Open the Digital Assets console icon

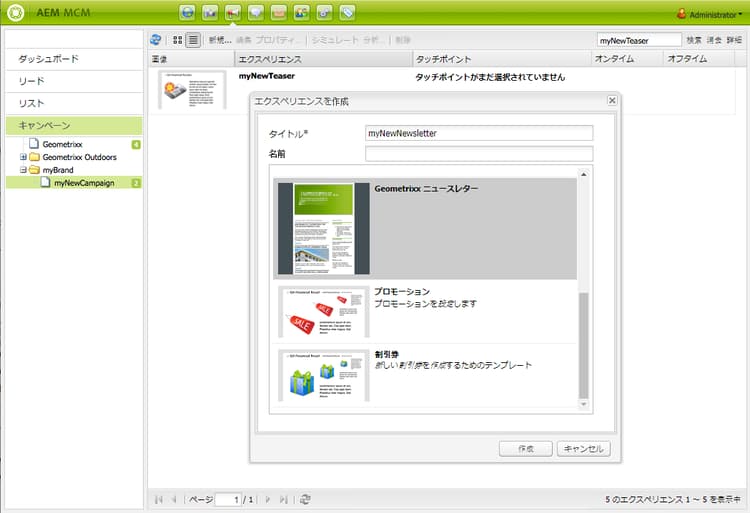click(x=210, y=12)
